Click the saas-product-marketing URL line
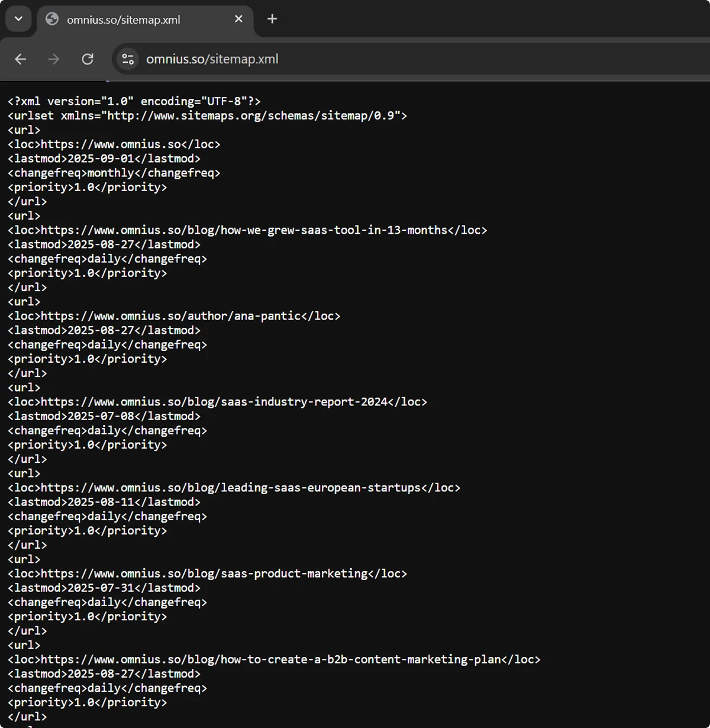The height and width of the screenshot is (728, 710). click(x=207, y=574)
